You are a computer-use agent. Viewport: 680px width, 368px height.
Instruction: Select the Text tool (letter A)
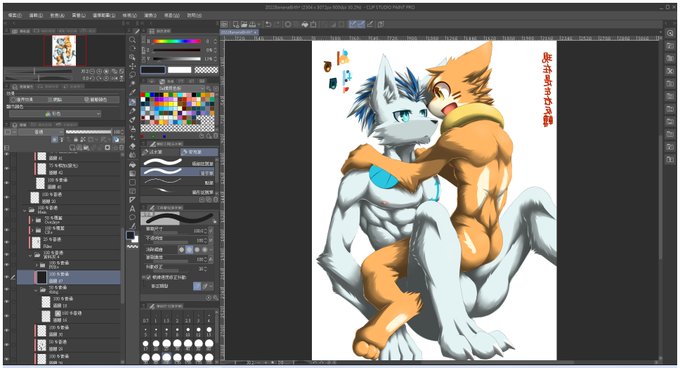coord(132,208)
